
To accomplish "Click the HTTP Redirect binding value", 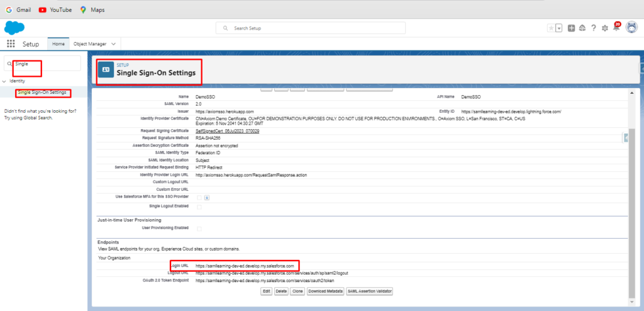I will click(209, 168).
